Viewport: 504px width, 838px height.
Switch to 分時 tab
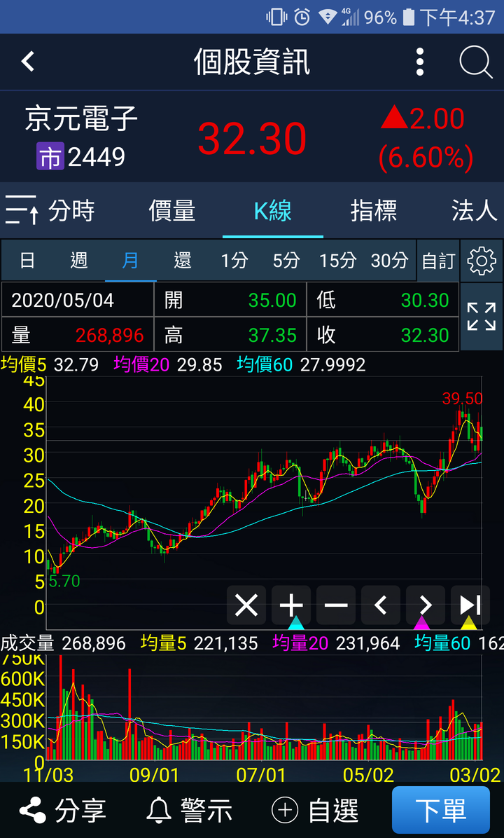(x=71, y=211)
